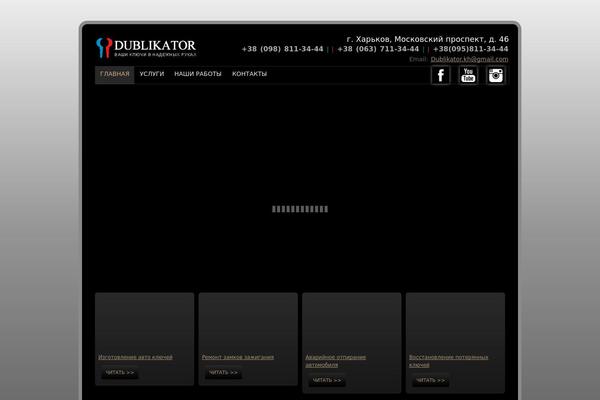
Task: Click phone number +38 (063) 711-34-44
Action: [378, 49]
